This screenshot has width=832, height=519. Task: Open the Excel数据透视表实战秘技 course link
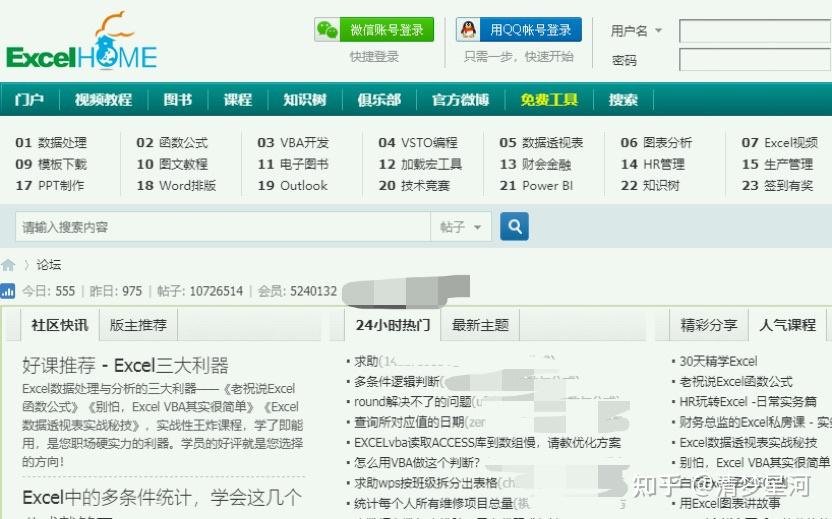click(x=748, y=442)
